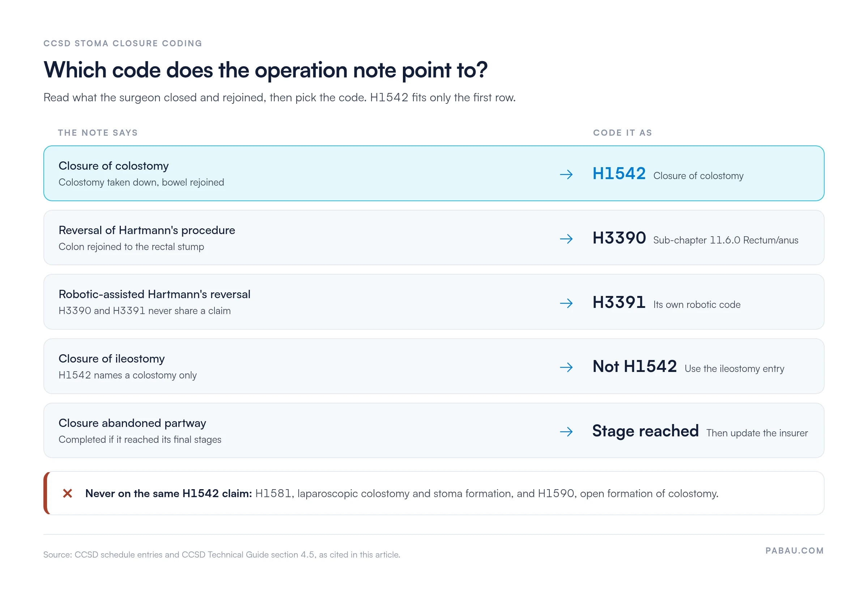
Task: Click 'Robotic-assisted Hartmann's reversal' title
Action: click(154, 294)
